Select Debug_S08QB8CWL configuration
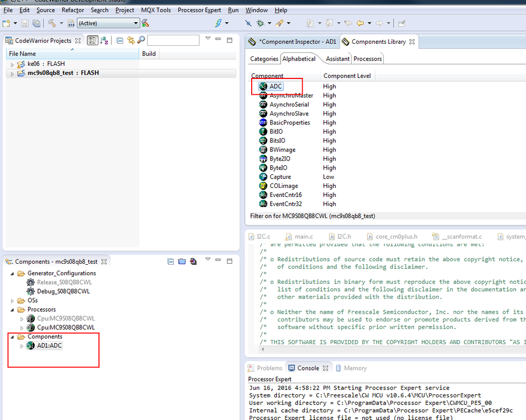Image resolution: width=526 pixels, height=420 pixels. [x=63, y=291]
